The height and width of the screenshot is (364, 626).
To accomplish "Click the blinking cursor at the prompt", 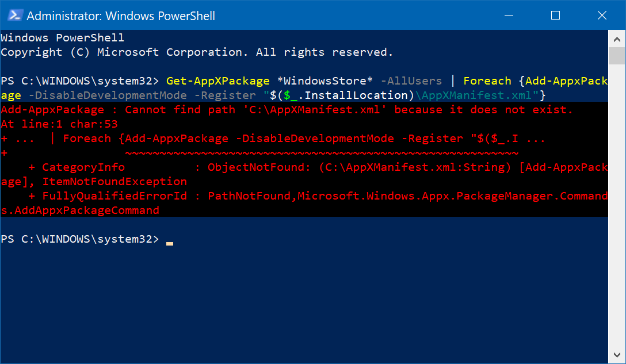I will pyautogui.click(x=169, y=242).
